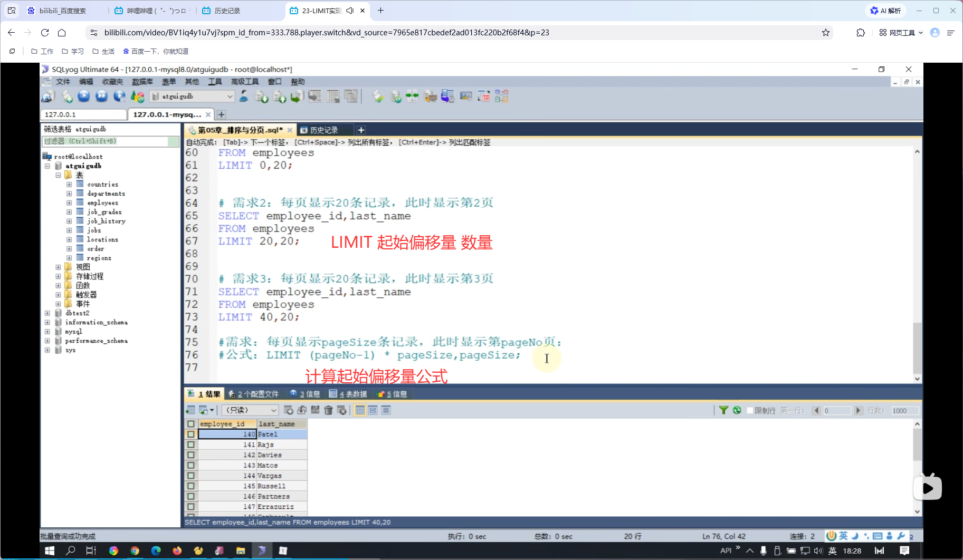Collapse the atguigudb database node
Viewport: 963px width, 560px height.
tap(47, 166)
